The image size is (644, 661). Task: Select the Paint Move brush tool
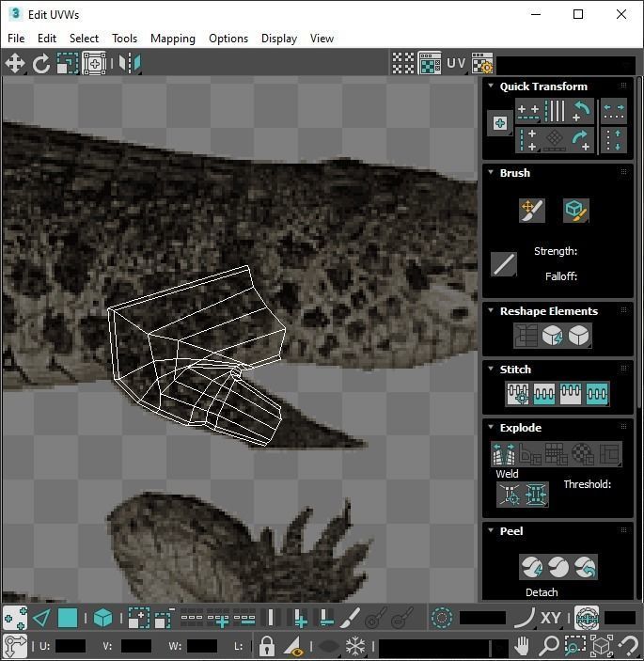pos(532,211)
